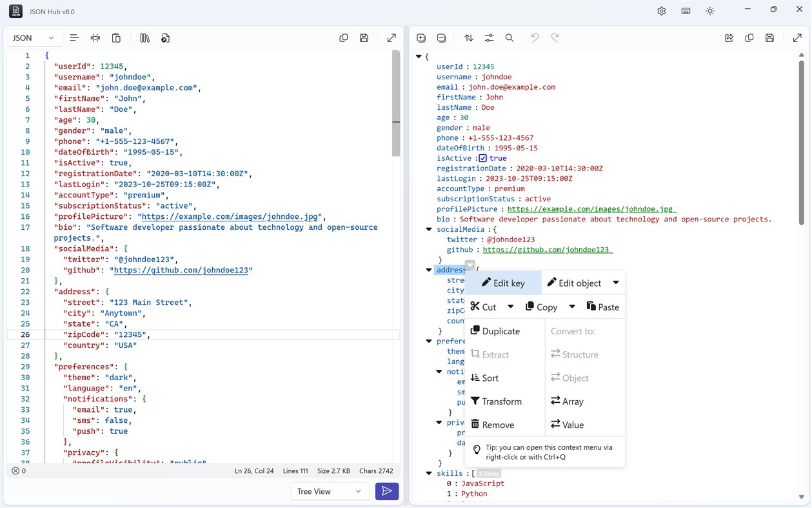Image resolution: width=812 pixels, height=508 pixels.
Task: Click editor line 26 zipCode text
Action: pos(106,334)
